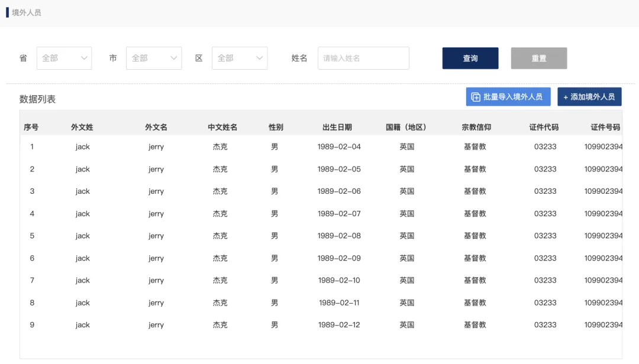
Task: Click 批量导入境外人员 batch import button
Action: click(x=508, y=97)
